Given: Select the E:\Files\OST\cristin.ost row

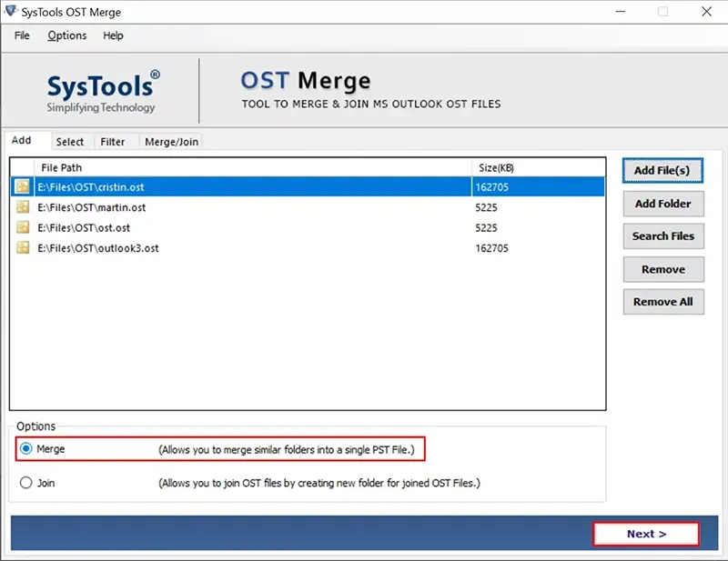Looking at the screenshot, I should [308, 186].
